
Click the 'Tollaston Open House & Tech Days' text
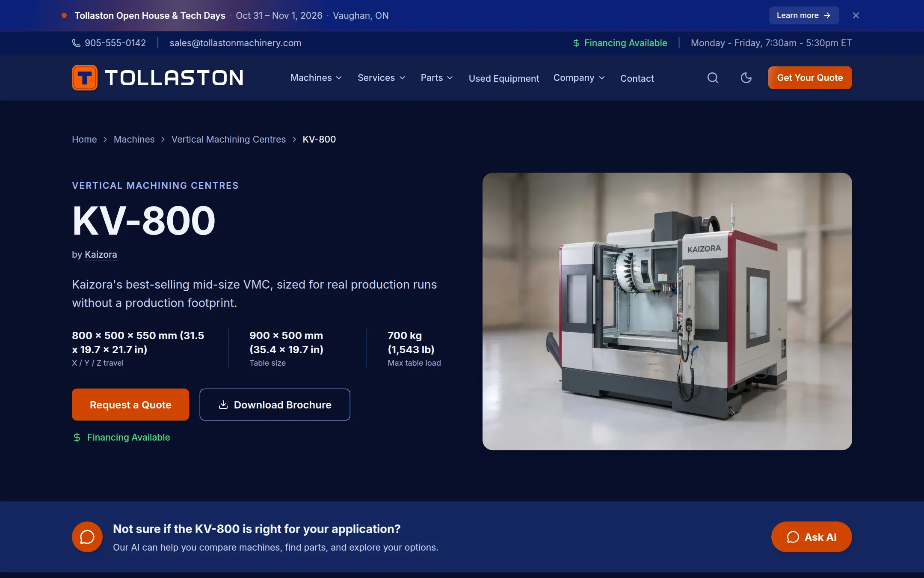(x=150, y=15)
